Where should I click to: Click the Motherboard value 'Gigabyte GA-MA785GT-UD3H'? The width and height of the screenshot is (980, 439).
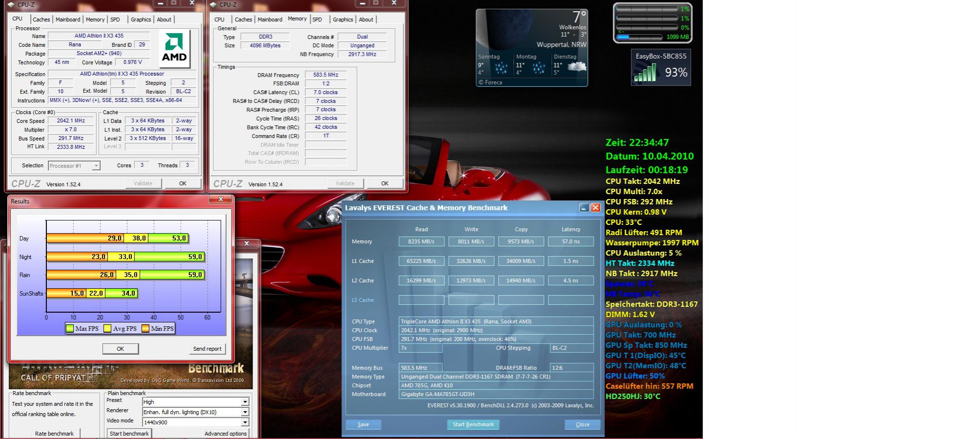coord(496,394)
